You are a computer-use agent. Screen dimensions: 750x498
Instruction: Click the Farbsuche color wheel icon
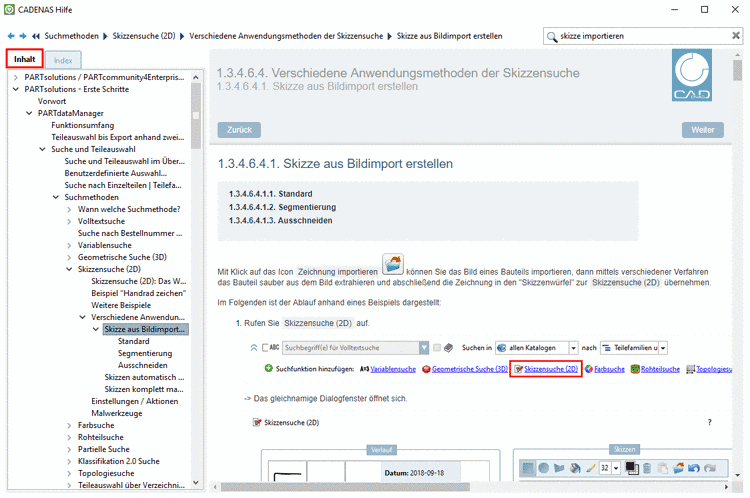[x=589, y=369]
